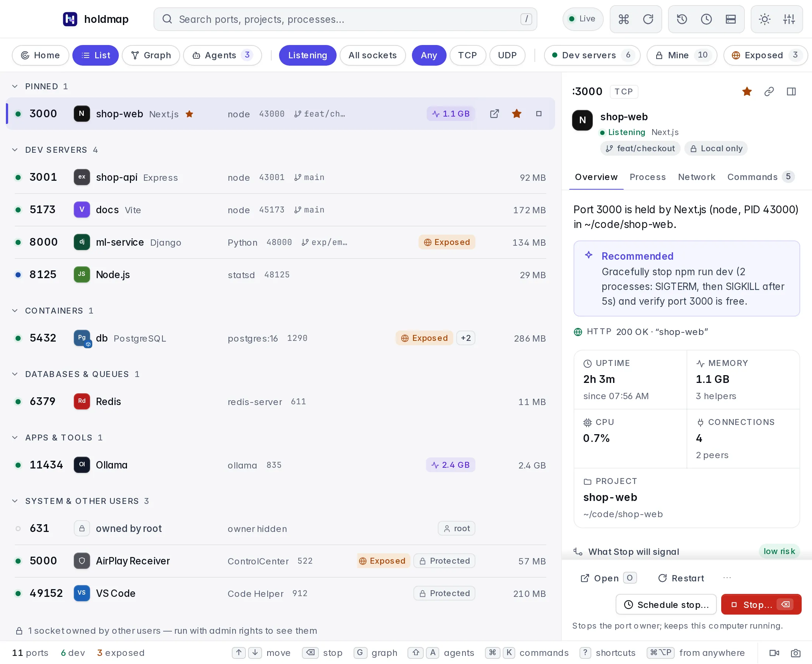Screen dimensions: 812x664
Task: Select the Listening filter pill
Action: pyautogui.click(x=308, y=55)
